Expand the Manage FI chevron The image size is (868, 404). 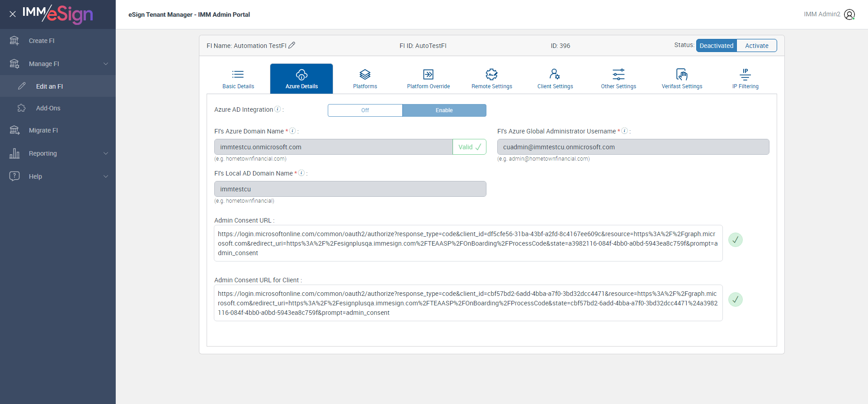coord(106,64)
